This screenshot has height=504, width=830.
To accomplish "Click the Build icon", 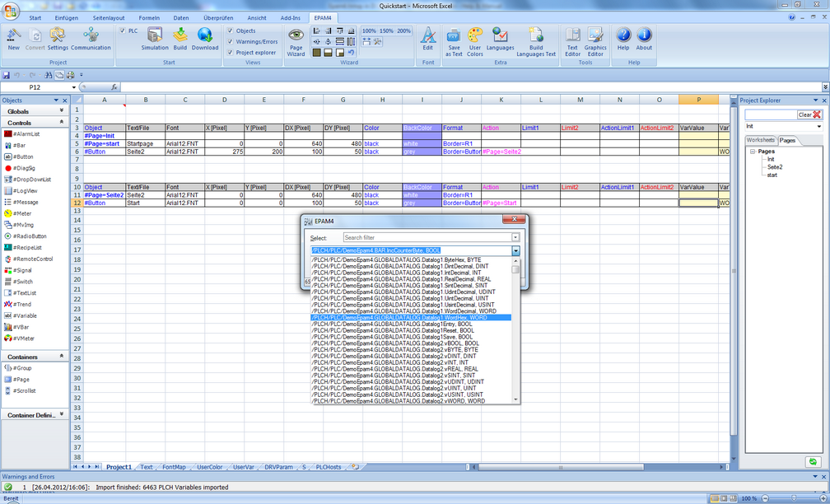I will [180, 39].
